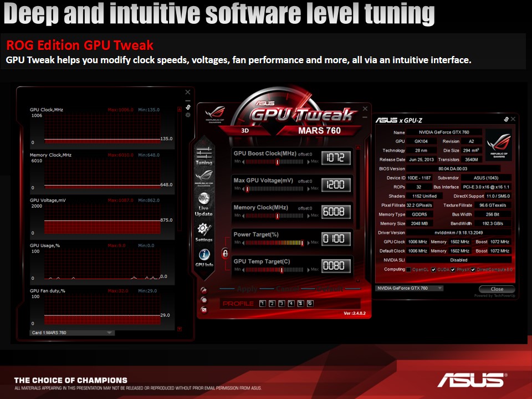Click the ROG logo image in GPU-Z
The height and width of the screenshot is (399, 532).
(x=499, y=145)
